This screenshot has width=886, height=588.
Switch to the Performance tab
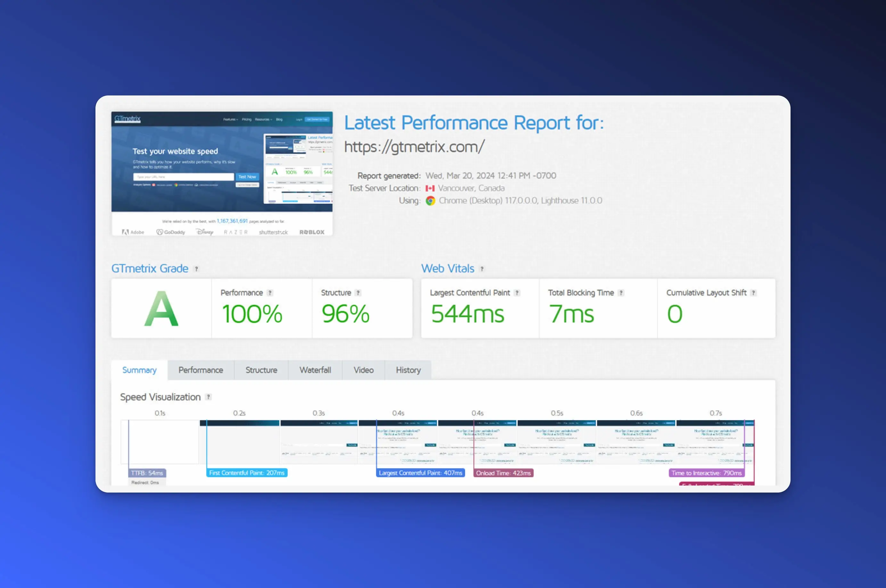pyautogui.click(x=201, y=370)
